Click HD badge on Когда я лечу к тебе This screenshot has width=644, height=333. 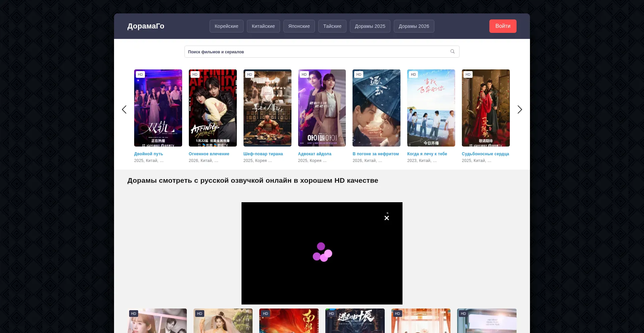click(x=413, y=74)
